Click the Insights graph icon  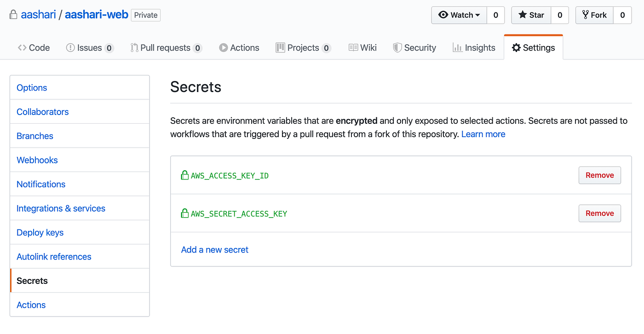click(457, 48)
